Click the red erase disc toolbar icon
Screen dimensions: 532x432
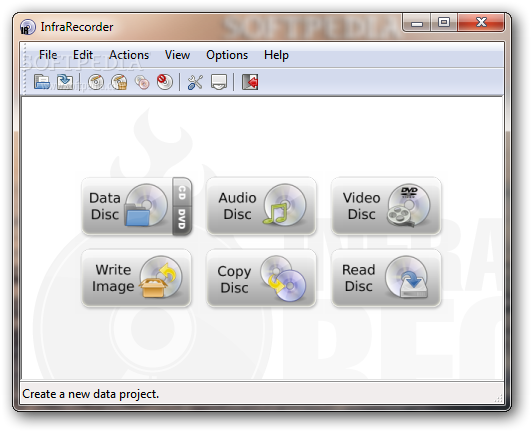click(x=165, y=82)
